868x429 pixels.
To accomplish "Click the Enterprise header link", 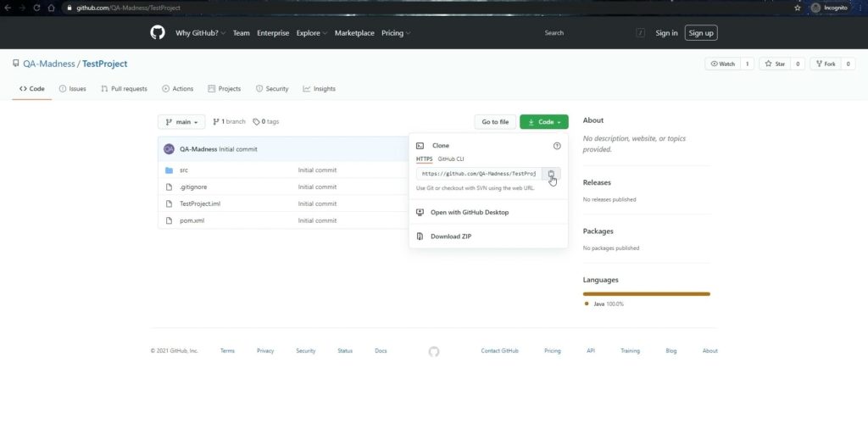I will click(x=273, y=33).
